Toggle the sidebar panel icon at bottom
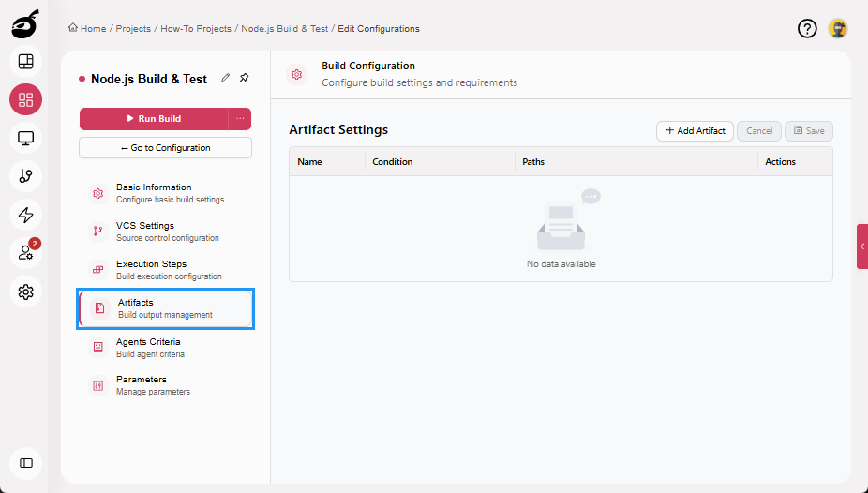 tap(25, 463)
